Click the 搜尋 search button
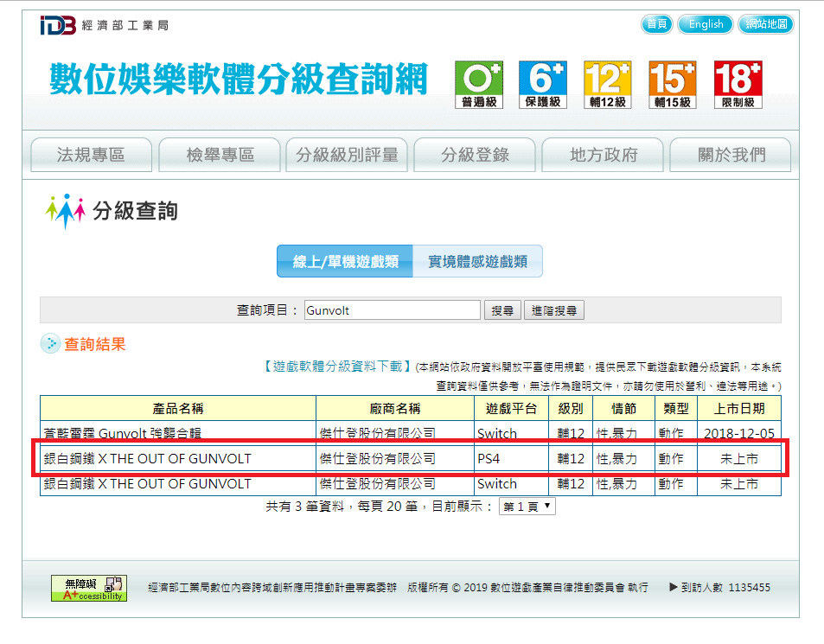This screenshot has width=824, height=644. click(x=502, y=310)
